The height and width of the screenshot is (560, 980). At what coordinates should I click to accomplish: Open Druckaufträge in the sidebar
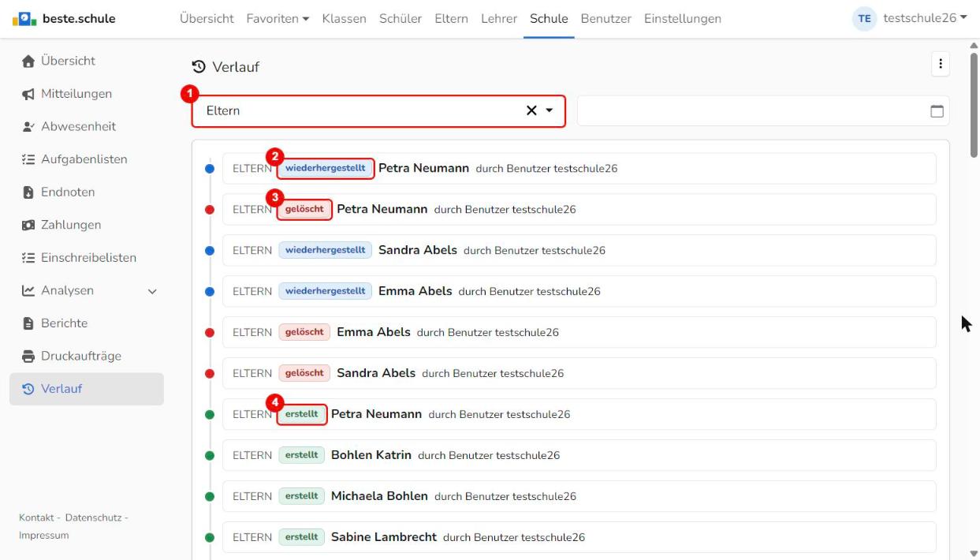pos(87,357)
